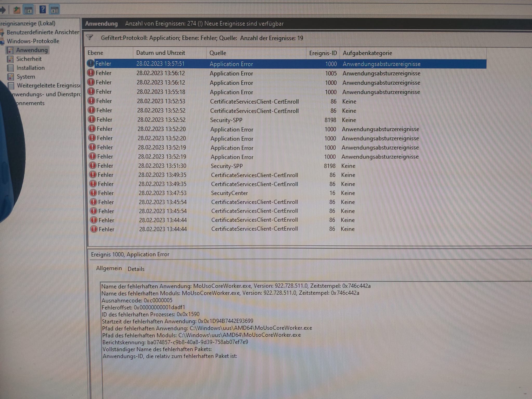Click the forward arrow toolbar icon
The image size is (532, 399).
3,10
